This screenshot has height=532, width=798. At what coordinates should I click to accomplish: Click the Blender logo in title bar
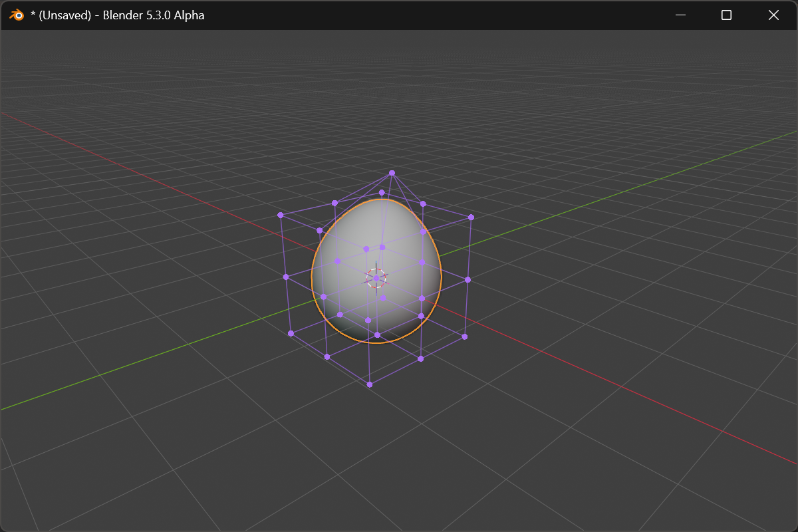(x=17, y=15)
